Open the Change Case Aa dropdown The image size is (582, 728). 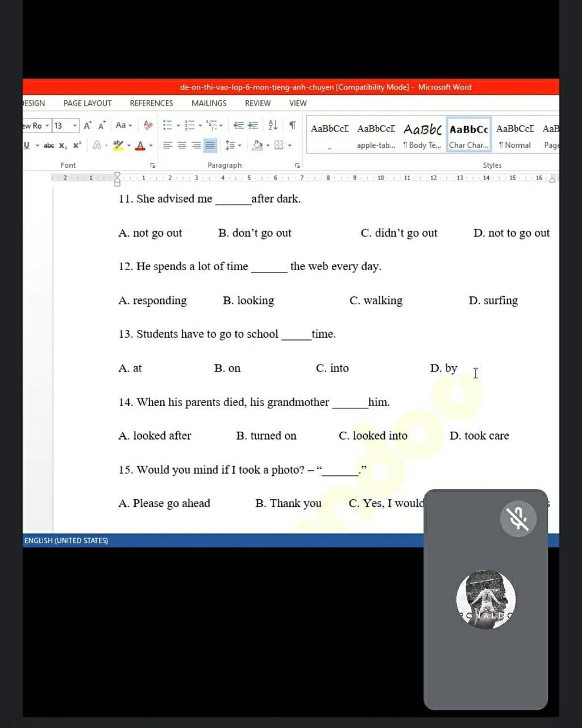coord(123,125)
